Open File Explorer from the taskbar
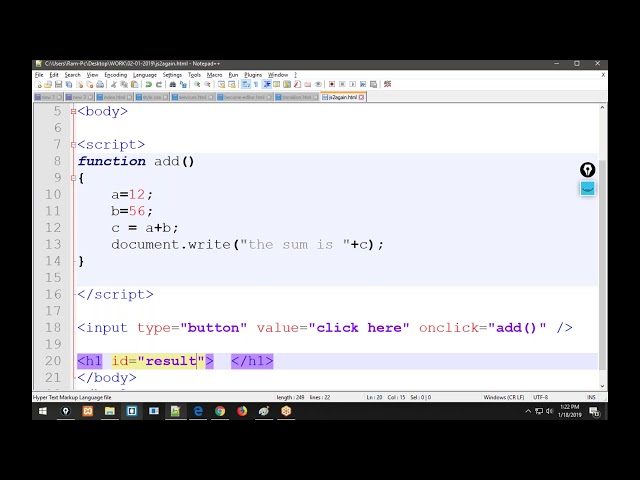This screenshot has height=480, width=640. pos(109,411)
